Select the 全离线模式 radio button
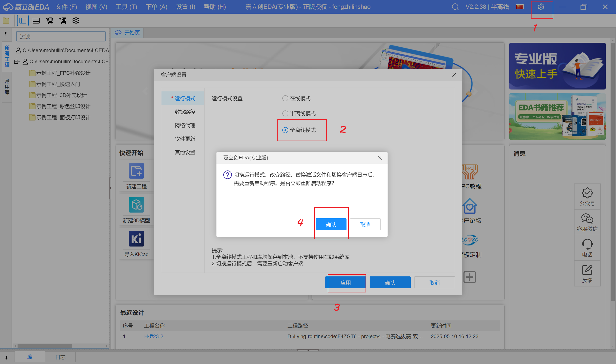The image size is (616, 364). [x=285, y=130]
